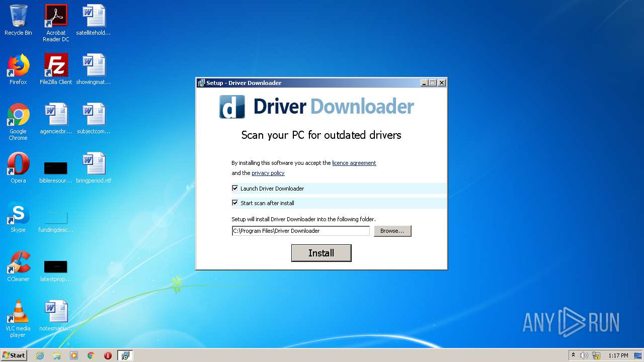Screen dimensions: 644x362
Task: Click the Setup installer taskbar button
Action: (125, 355)
